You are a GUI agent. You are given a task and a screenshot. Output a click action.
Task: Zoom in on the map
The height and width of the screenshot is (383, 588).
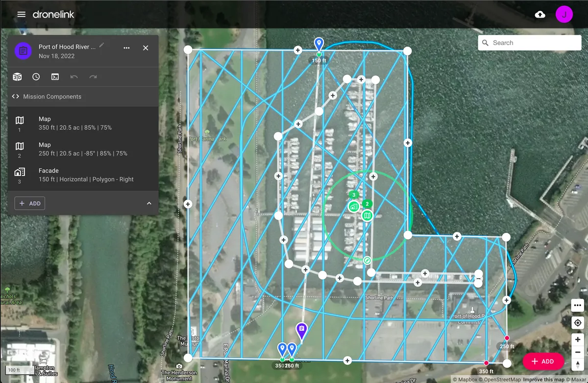click(x=577, y=339)
